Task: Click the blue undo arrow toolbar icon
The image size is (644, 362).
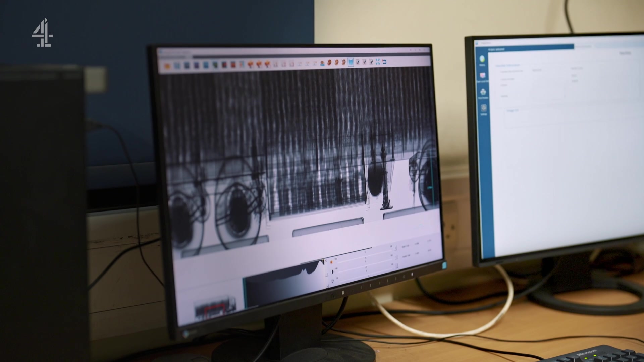Action: (384, 62)
